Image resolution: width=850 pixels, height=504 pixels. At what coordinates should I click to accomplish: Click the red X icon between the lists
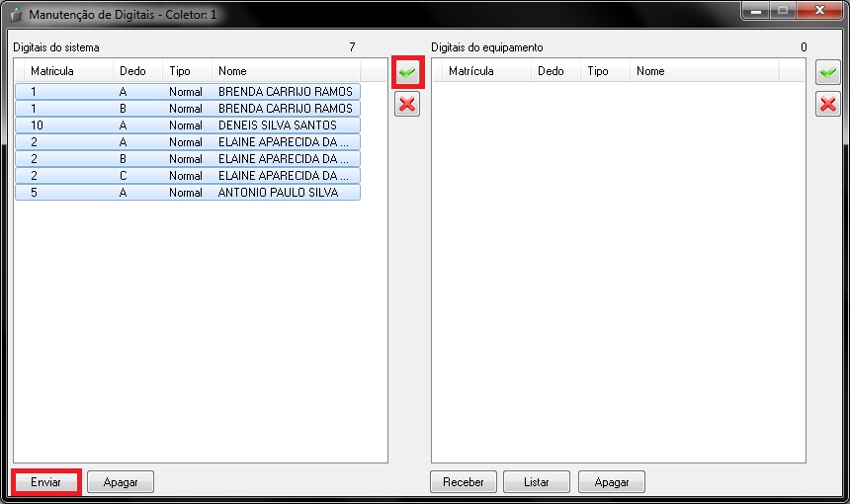coord(407,105)
